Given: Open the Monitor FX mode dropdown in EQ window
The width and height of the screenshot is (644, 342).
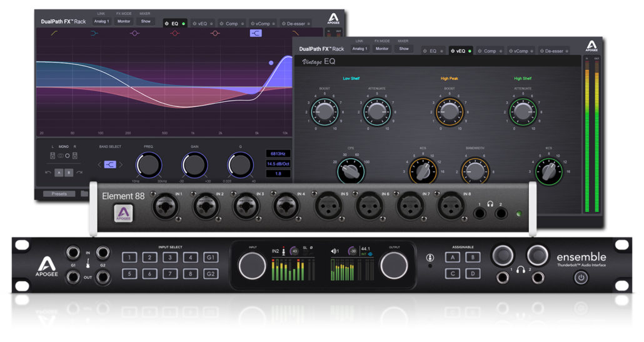Looking at the screenshot, I should (x=124, y=21).
